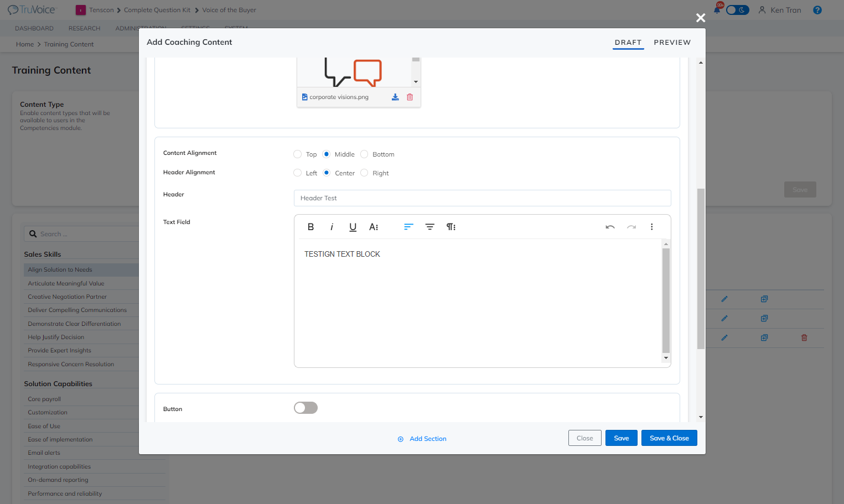Screen dimensions: 844x504
Task: Click the Close button in dialog footer
Action: [x=585, y=438]
